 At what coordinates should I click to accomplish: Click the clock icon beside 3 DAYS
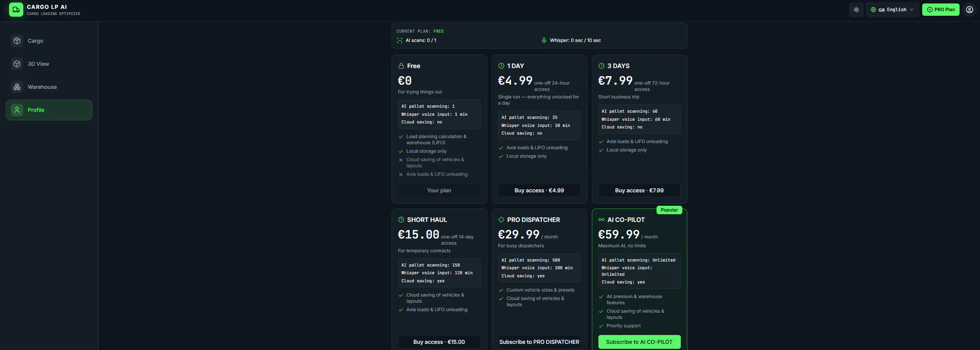601,66
